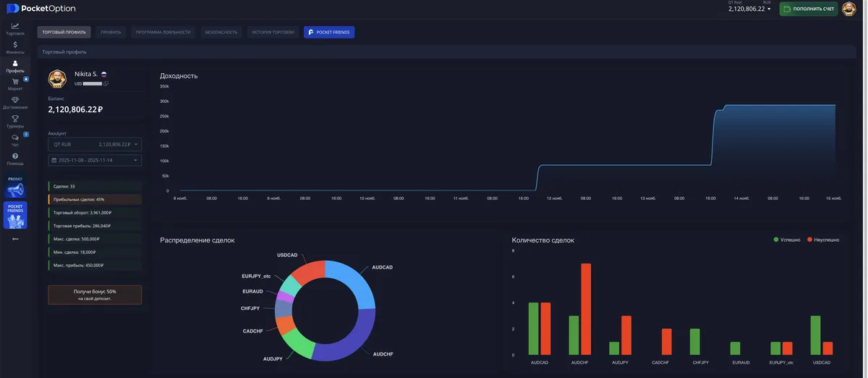
Task: Click the Пополнить счет button
Action: coord(809,9)
